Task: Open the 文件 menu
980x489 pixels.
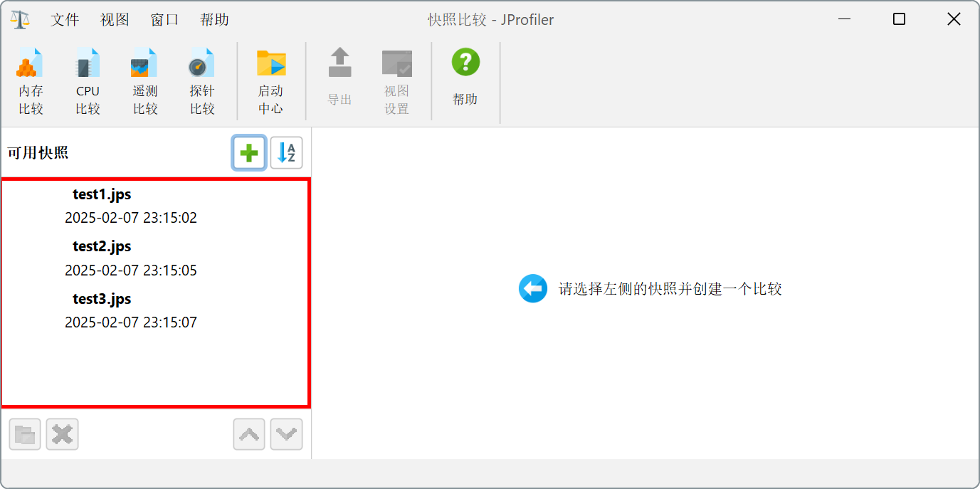Action: pyautogui.click(x=65, y=20)
